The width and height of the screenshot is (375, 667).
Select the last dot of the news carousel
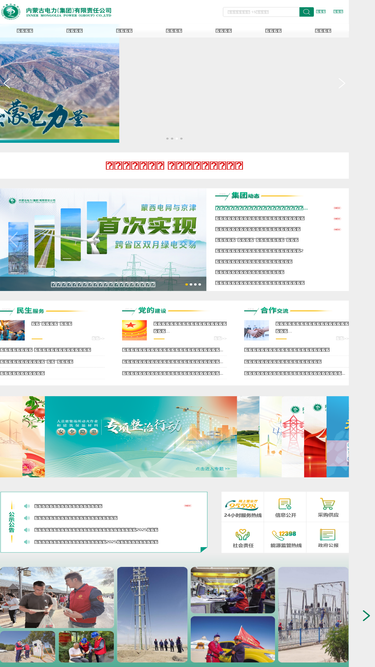200,284
